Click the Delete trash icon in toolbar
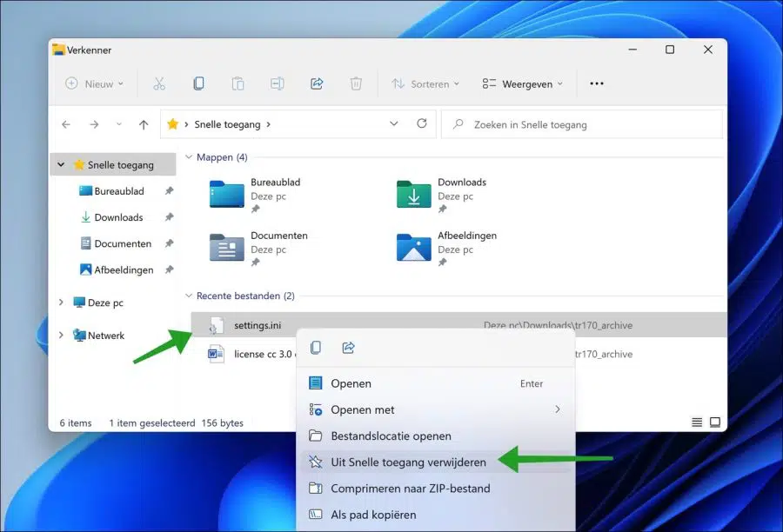783x532 pixels. point(356,83)
